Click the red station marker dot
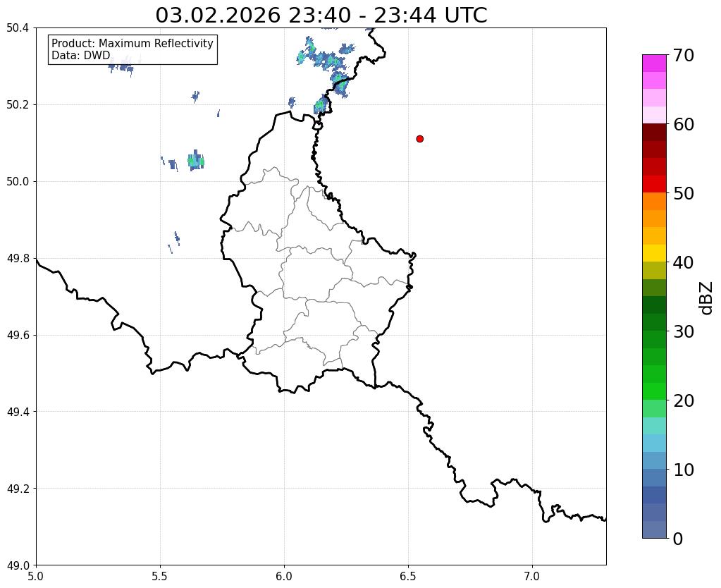721x588 pixels. tap(419, 139)
